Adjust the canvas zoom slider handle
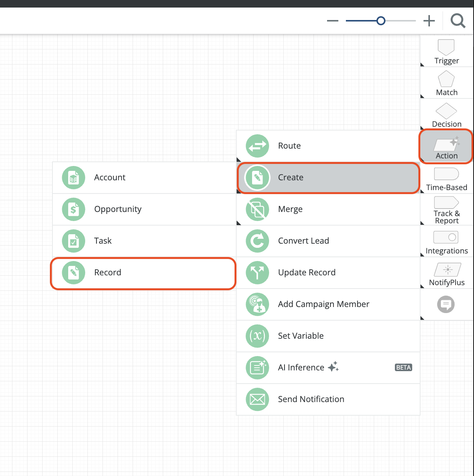Screen dimensions: 474x476 (x=381, y=21)
